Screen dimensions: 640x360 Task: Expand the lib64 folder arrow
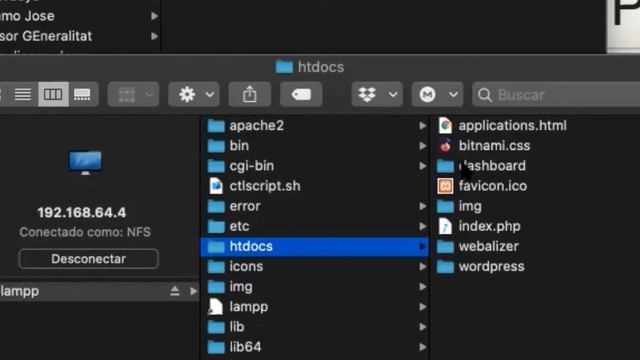[x=422, y=347]
